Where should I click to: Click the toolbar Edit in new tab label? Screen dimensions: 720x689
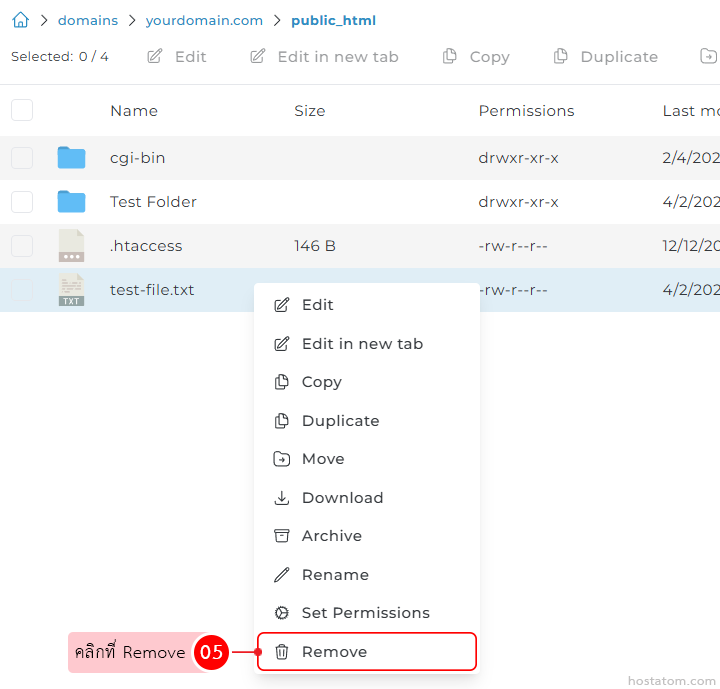pos(338,56)
